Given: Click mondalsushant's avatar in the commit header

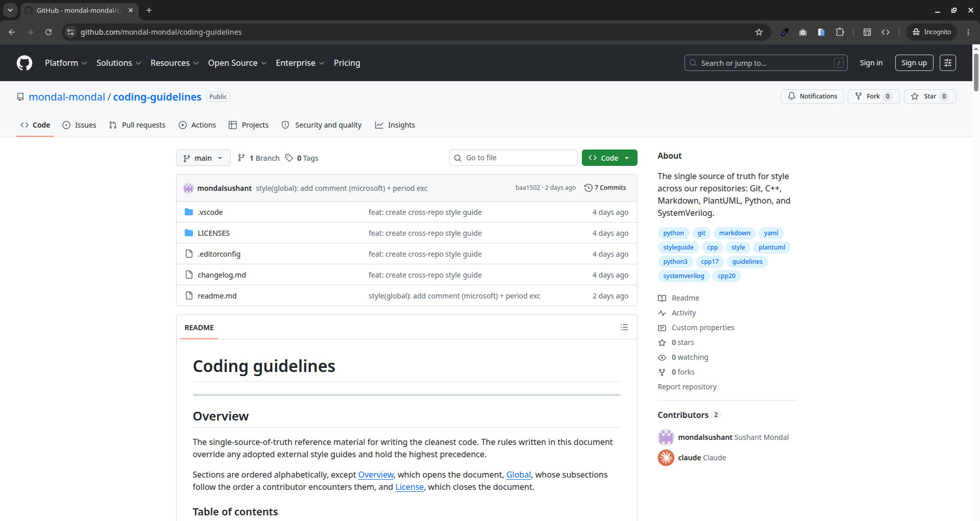Looking at the screenshot, I should (188, 188).
